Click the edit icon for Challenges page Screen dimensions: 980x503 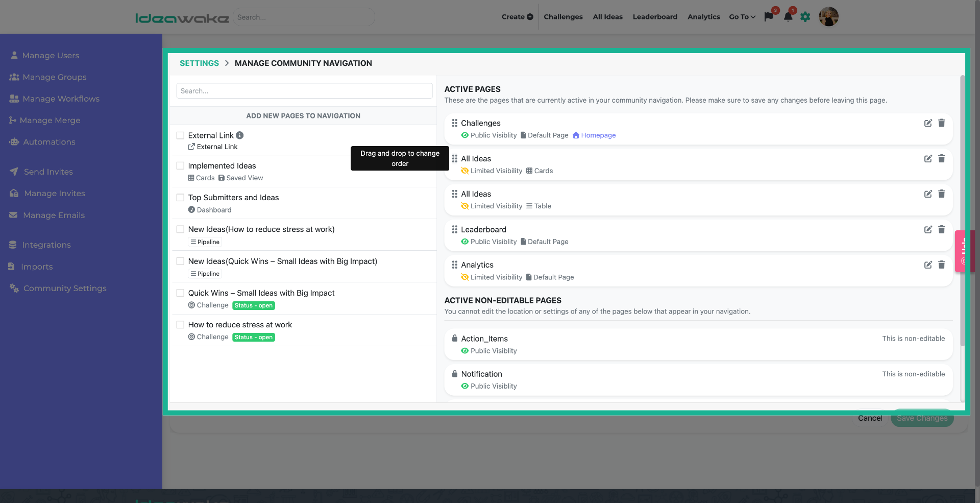click(928, 123)
